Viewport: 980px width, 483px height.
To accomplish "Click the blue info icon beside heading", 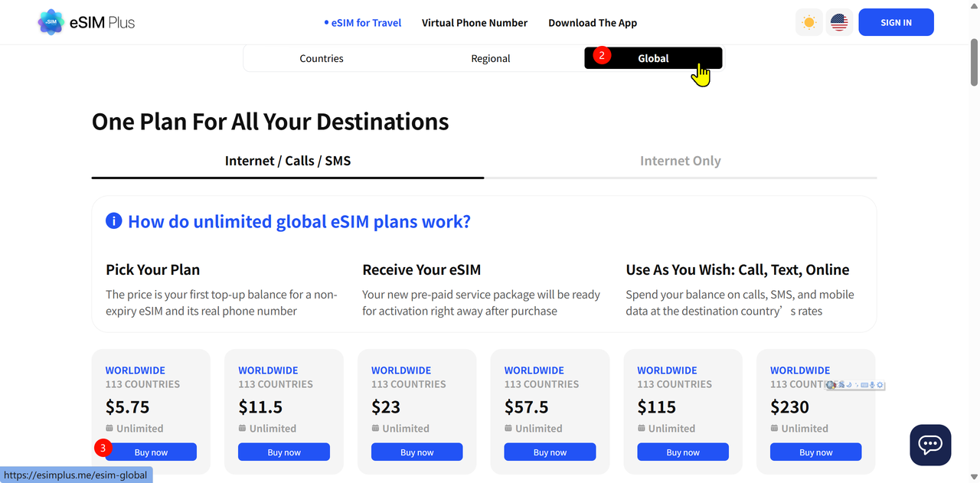I will click(x=114, y=221).
